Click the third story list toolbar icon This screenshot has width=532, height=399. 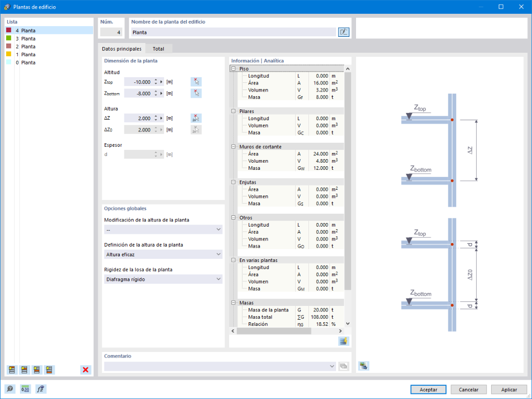pyautogui.click(x=37, y=369)
